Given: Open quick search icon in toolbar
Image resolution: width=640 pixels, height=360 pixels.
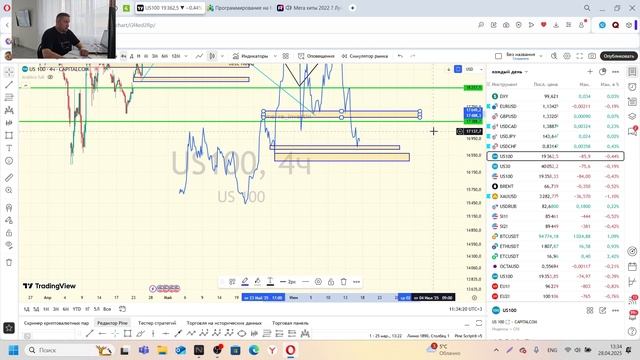Looking at the screenshot, I should pos(554,56).
